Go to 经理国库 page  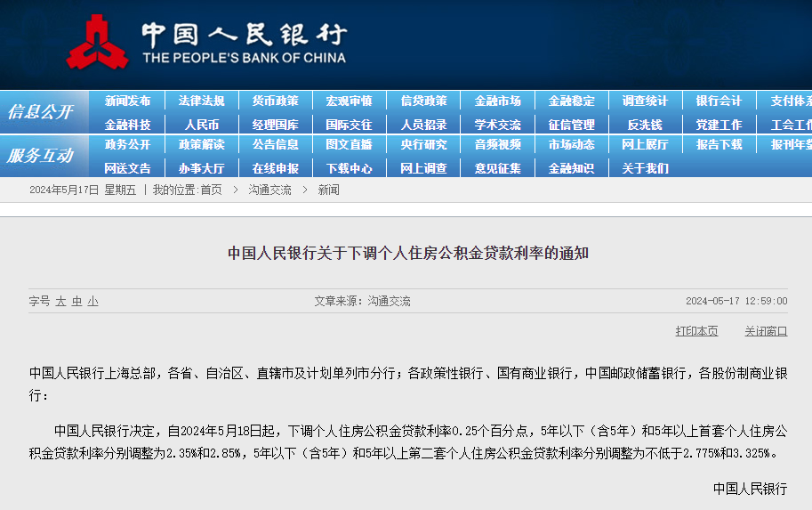coord(276,125)
